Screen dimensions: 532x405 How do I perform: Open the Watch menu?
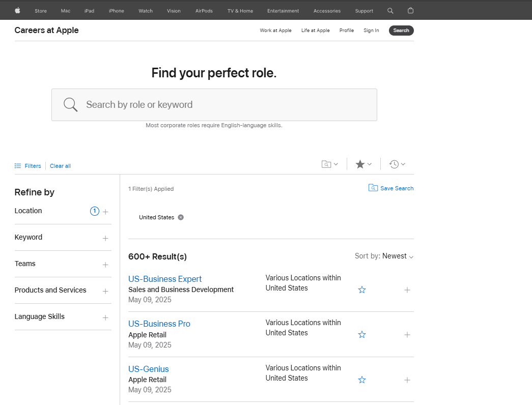[x=146, y=11]
